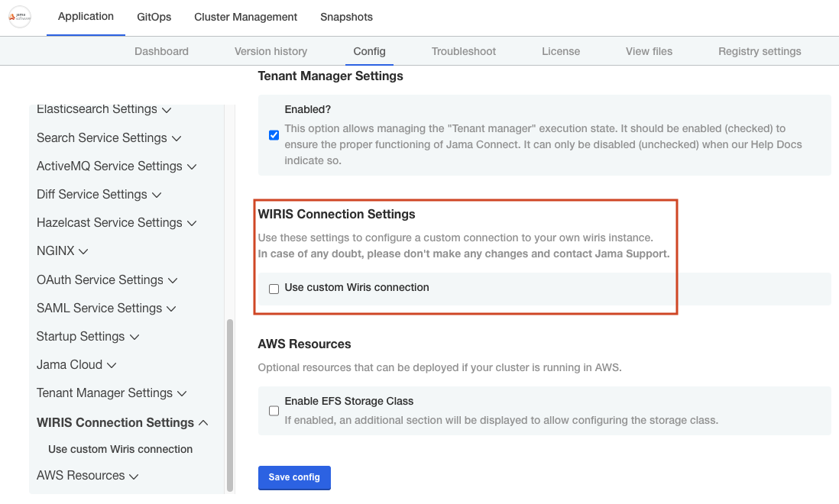
Task: Jump to Elasticsearch Settings in sidebar
Action: pos(97,109)
